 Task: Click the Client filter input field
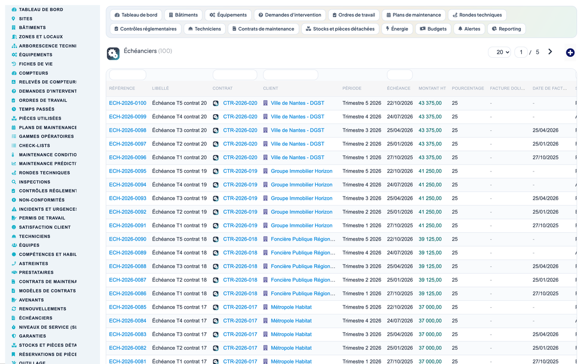pos(291,75)
